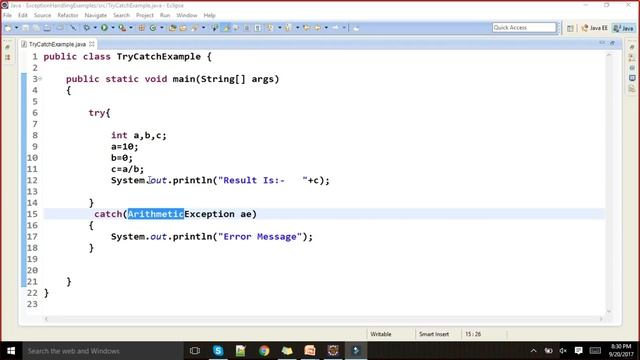Screen dimensions: 640x360
Task: Open the Run menu
Action: pos(165,15)
